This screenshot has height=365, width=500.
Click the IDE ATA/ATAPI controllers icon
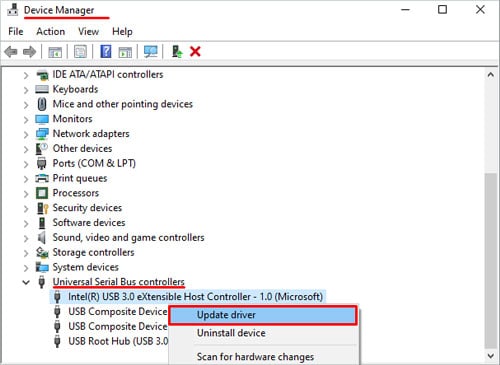click(42, 75)
